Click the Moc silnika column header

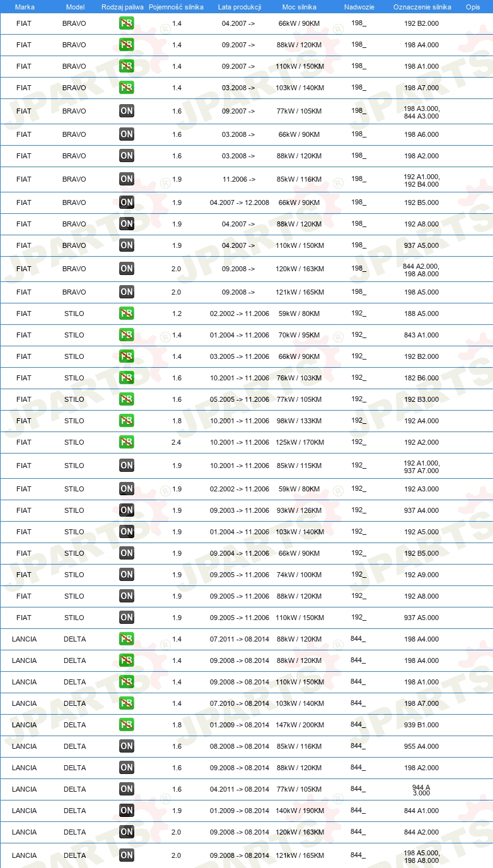tap(299, 7)
